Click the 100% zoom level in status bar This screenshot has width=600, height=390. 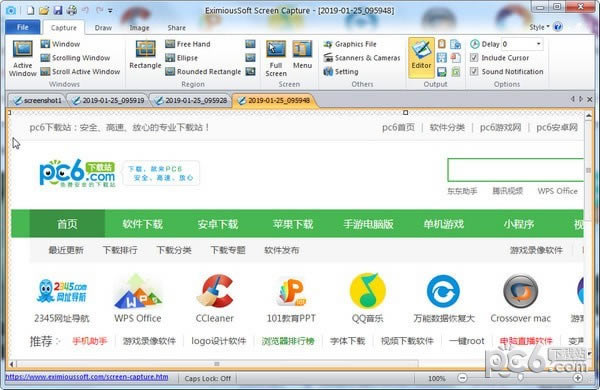tap(436, 379)
